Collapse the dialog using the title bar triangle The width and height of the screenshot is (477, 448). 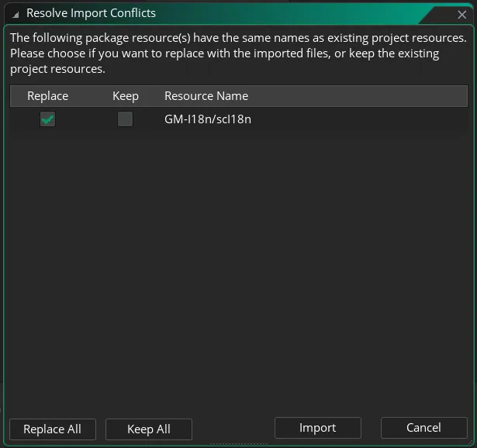click(16, 14)
